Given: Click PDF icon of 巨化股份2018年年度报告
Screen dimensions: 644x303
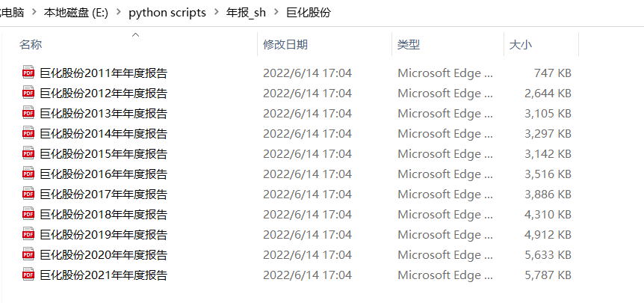Looking at the screenshot, I should [x=28, y=214].
